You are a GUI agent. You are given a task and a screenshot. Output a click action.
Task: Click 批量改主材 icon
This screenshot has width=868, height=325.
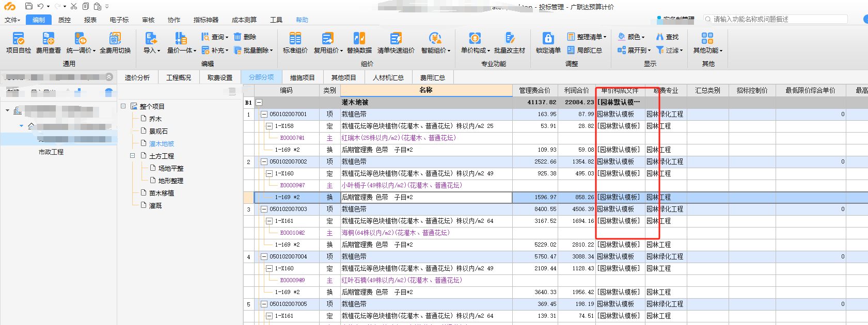tap(510, 39)
